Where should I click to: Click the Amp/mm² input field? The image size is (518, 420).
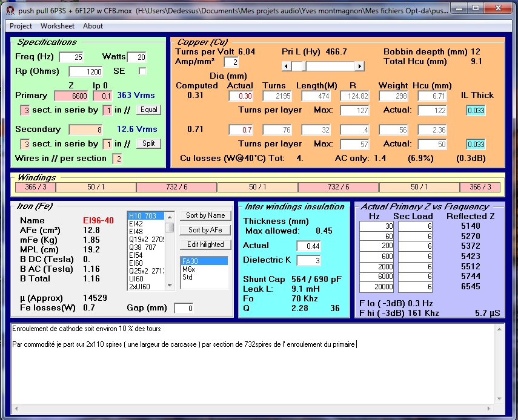pyautogui.click(x=231, y=62)
